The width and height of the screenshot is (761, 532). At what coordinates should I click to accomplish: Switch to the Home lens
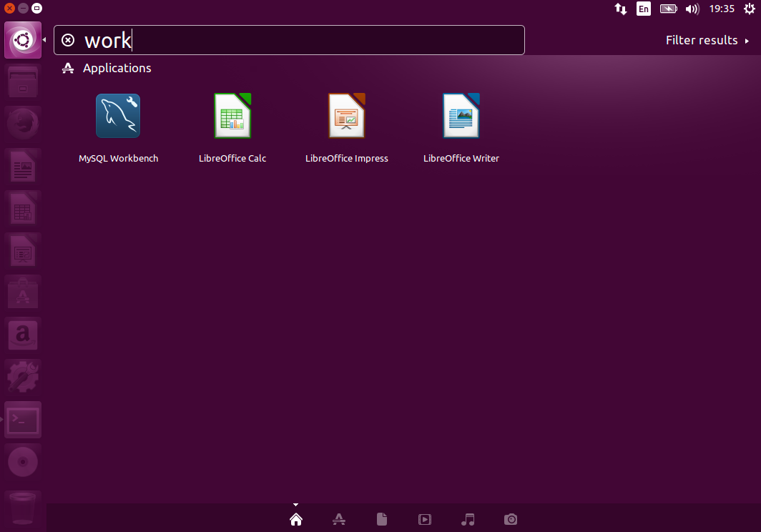tap(296, 519)
